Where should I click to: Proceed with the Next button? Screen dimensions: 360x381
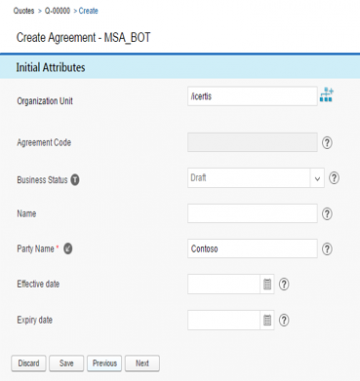(x=142, y=363)
